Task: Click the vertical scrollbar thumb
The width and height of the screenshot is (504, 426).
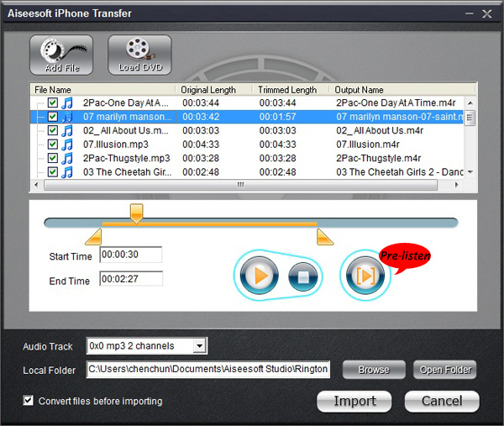Action: tap(470, 118)
